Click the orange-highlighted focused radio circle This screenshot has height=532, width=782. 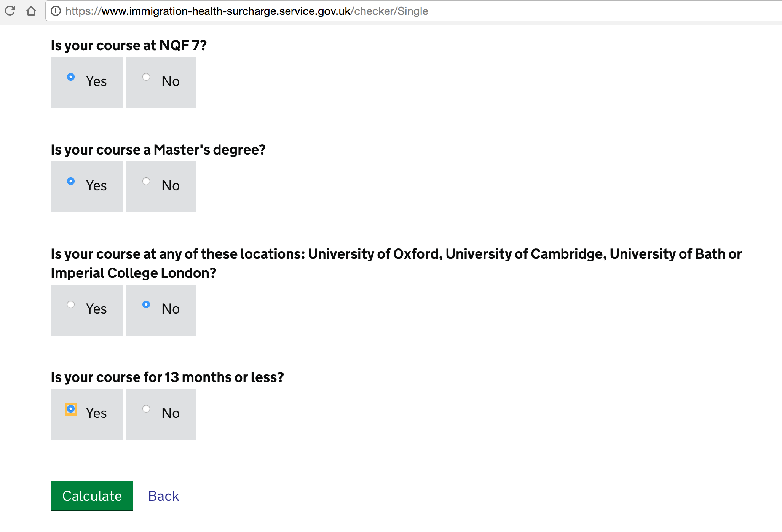tap(71, 409)
